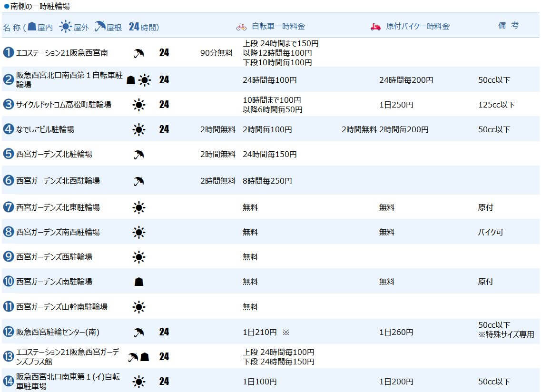The height and width of the screenshot is (392, 541).
Task: Click the indoor (屋内) legend icon in header
Action: pyautogui.click(x=32, y=26)
